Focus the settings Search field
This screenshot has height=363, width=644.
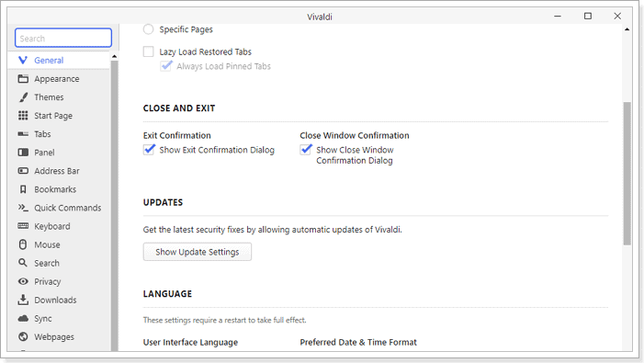coord(63,39)
